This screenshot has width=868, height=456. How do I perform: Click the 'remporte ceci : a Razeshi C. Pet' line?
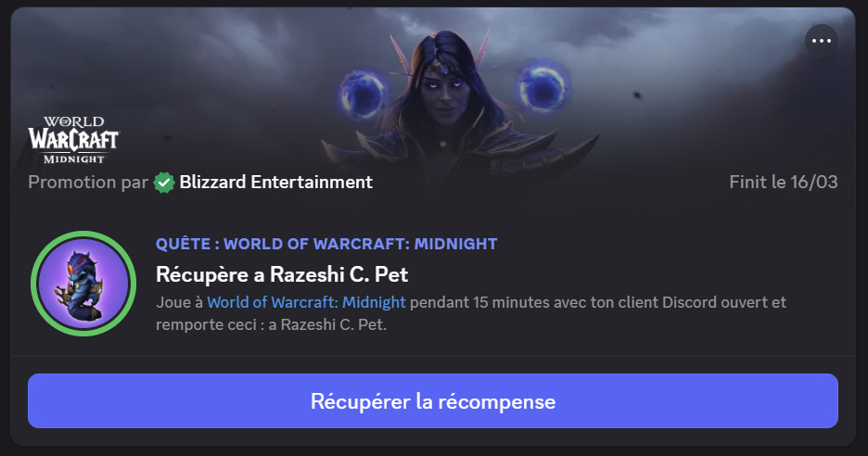point(271,324)
